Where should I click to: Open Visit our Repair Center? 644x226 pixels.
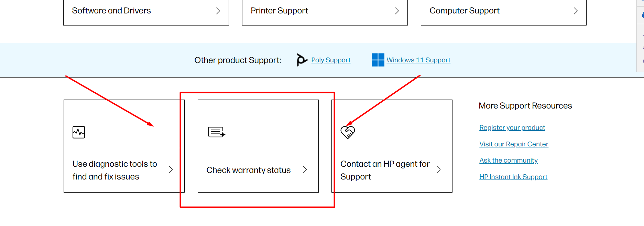click(514, 144)
